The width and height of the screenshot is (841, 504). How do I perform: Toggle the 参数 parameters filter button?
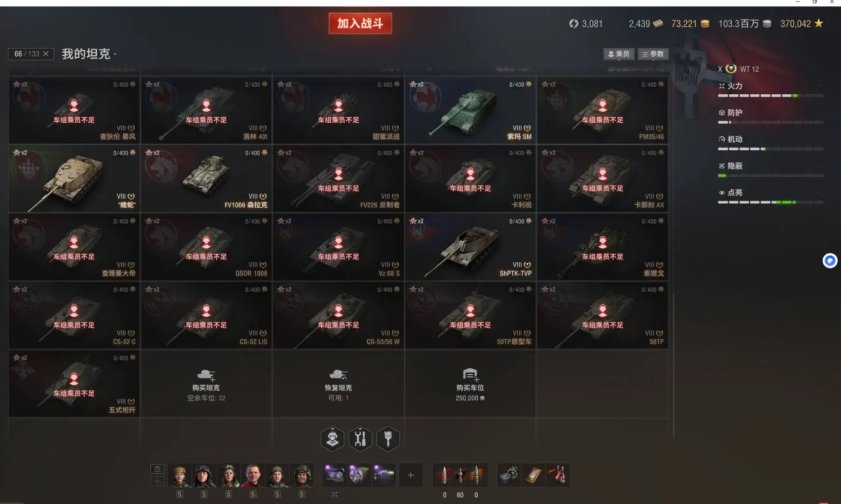click(653, 54)
